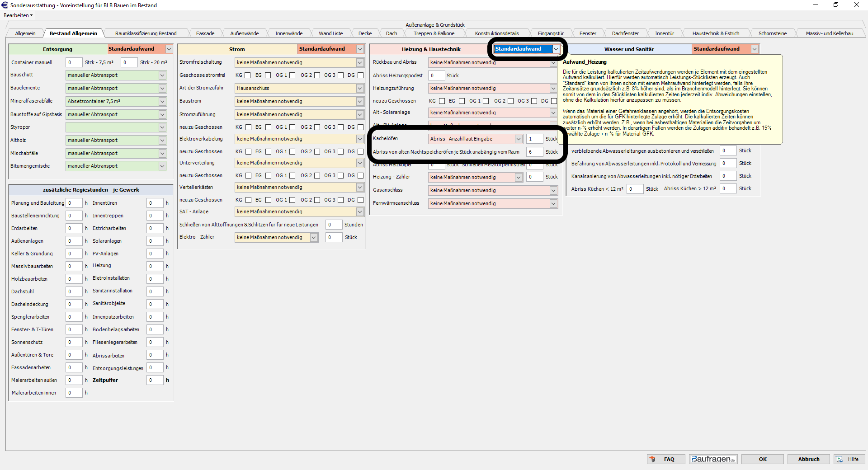Viewport: 868px width, 470px height.
Task: Go to the Dachfenster tab
Action: pos(625,33)
